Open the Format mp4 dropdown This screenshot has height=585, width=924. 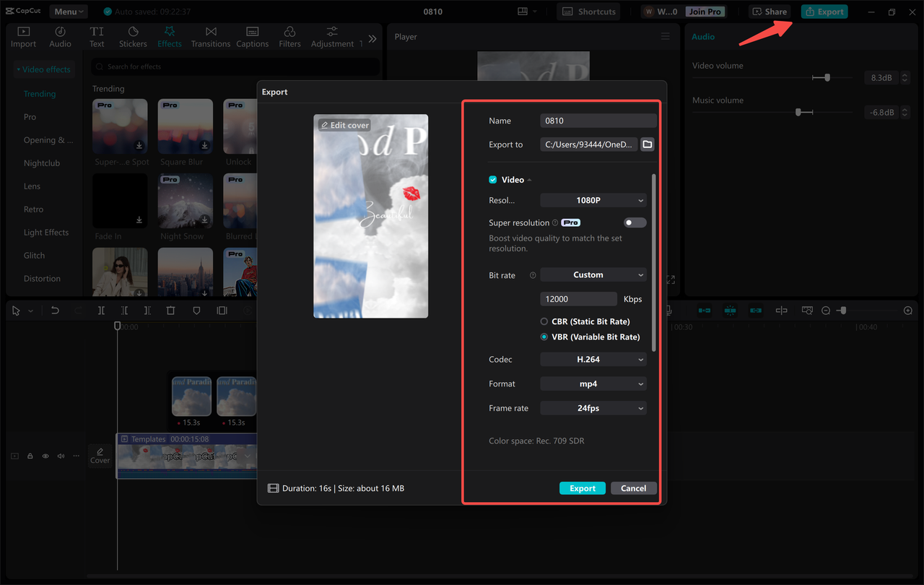(593, 384)
